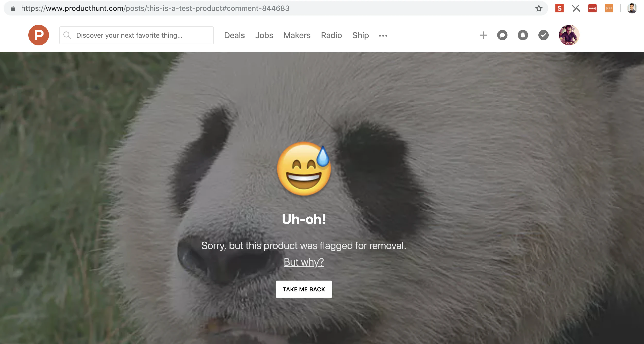644x344 pixels.
Task: Click the plus icon to add a post
Action: click(x=483, y=35)
